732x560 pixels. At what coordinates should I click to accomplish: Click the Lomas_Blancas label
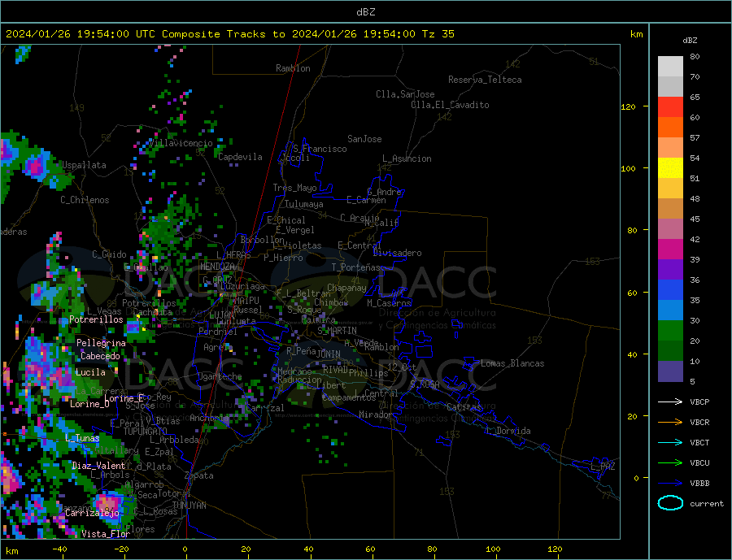pyautogui.click(x=512, y=363)
